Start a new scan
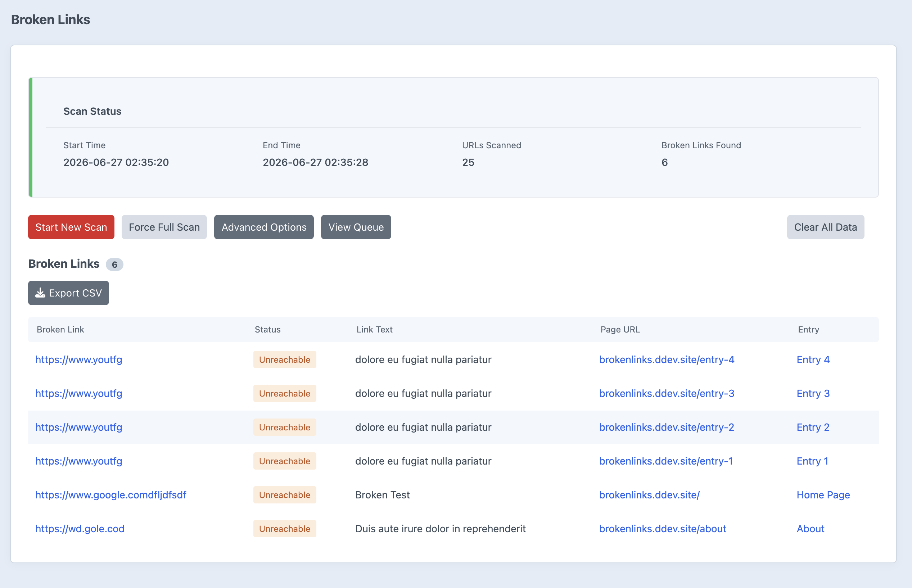This screenshot has height=588, width=912. [71, 227]
